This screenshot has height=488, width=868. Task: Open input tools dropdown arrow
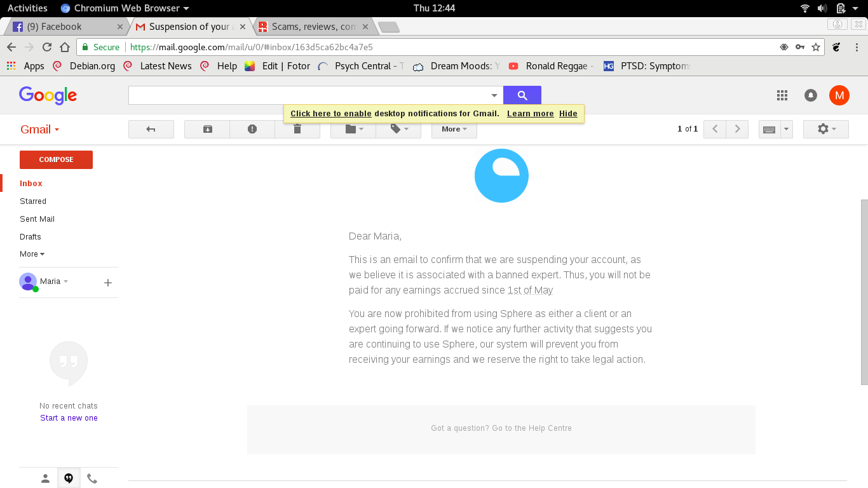click(786, 129)
